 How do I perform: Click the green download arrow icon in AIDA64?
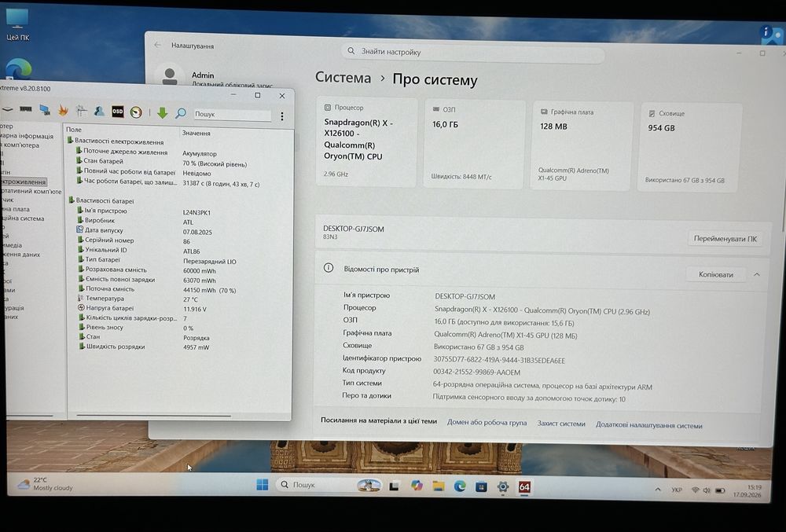162,112
